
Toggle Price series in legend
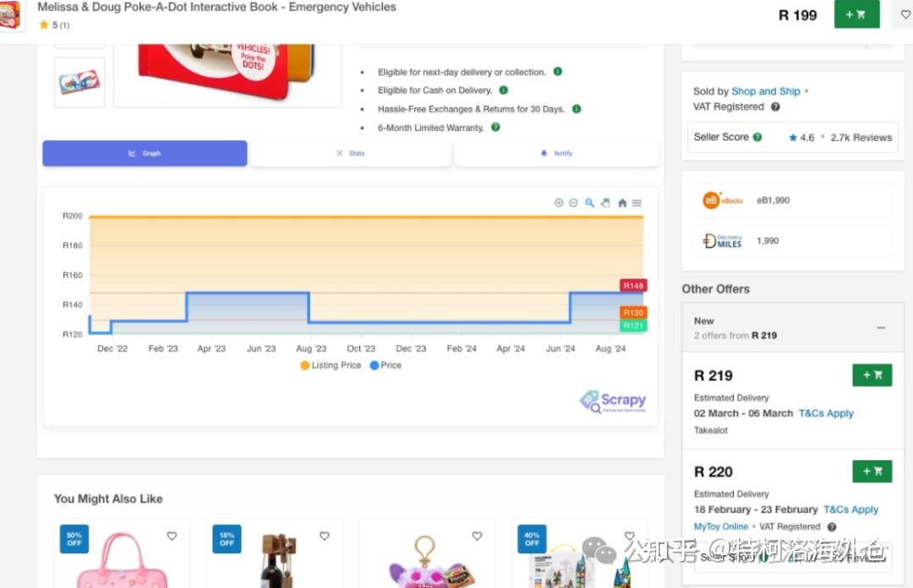385,365
